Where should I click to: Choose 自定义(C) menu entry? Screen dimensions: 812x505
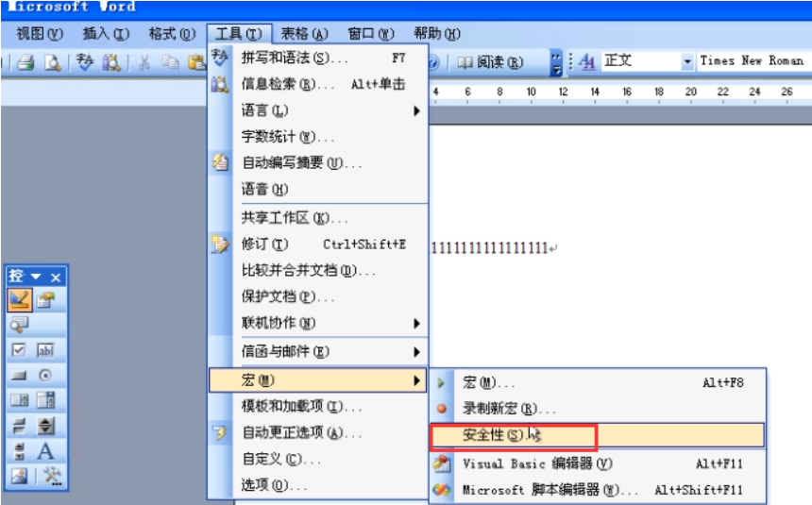pyautogui.click(x=318, y=459)
